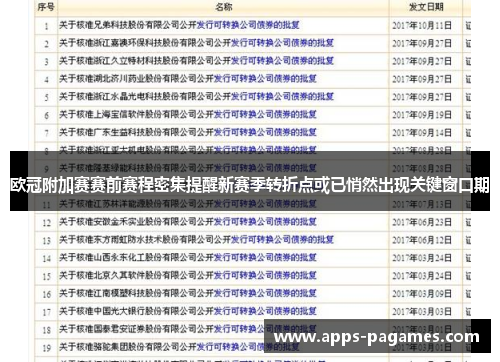Click sequence number 18 cell
500x362 pixels.
[46, 330]
